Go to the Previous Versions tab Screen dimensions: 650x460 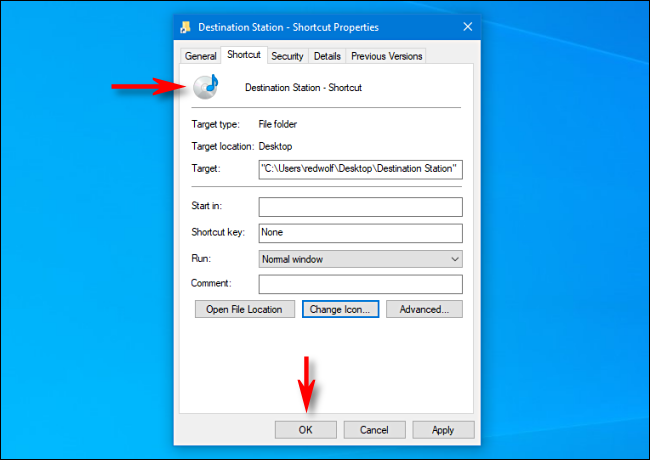tap(386, 56)
